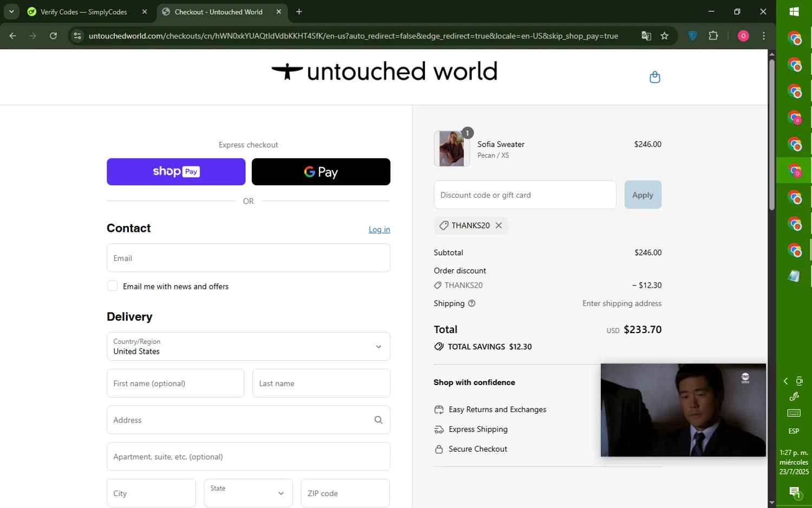The width and height of the screenshot is (812, 508).
Task: Open the shopping bag cart icon
Action: point(654,77)
